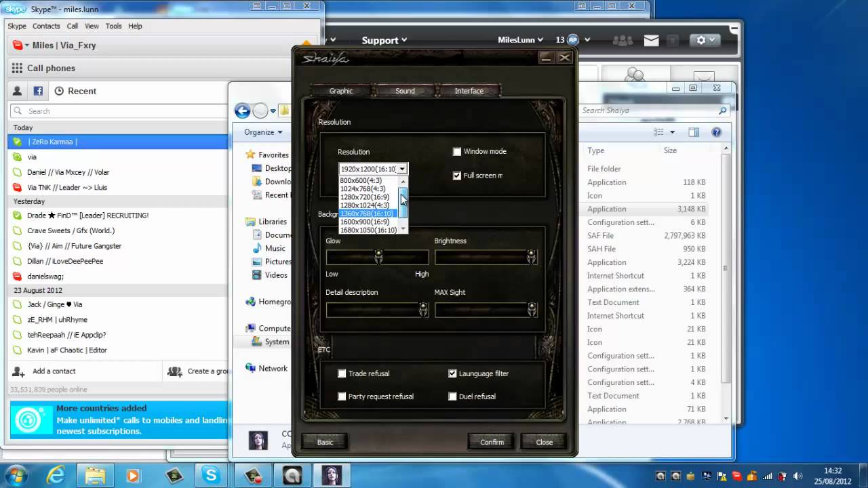Click the Skype status icon beside Miles | Via_Fxry
Viewport: 868px width, 488px height.
18,45
